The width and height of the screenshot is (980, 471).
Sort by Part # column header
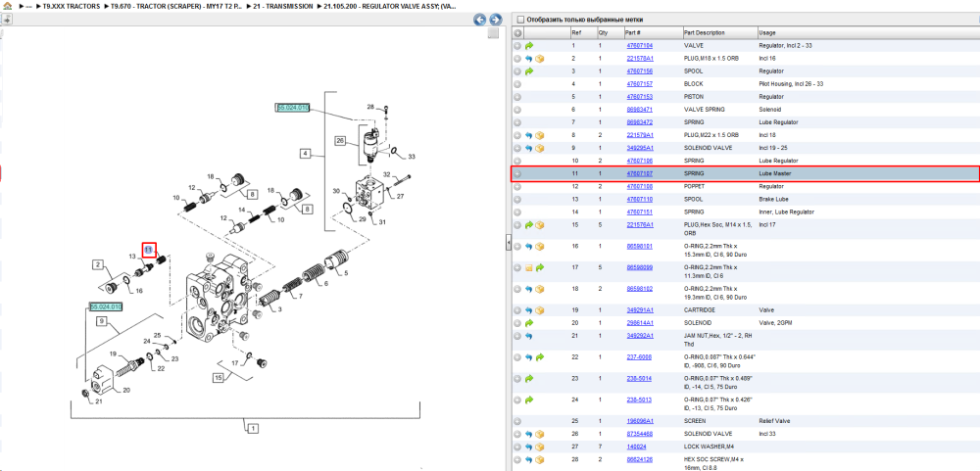click(632, 33)
